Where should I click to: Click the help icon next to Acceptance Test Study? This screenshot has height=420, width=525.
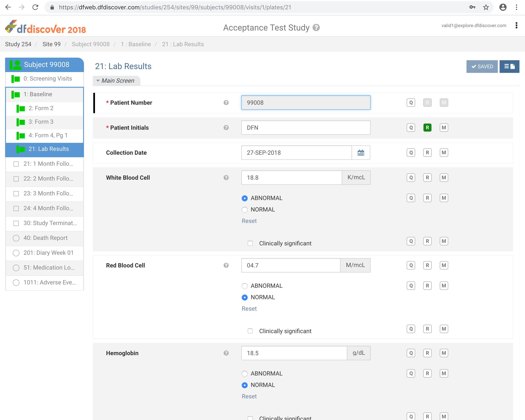316,28
